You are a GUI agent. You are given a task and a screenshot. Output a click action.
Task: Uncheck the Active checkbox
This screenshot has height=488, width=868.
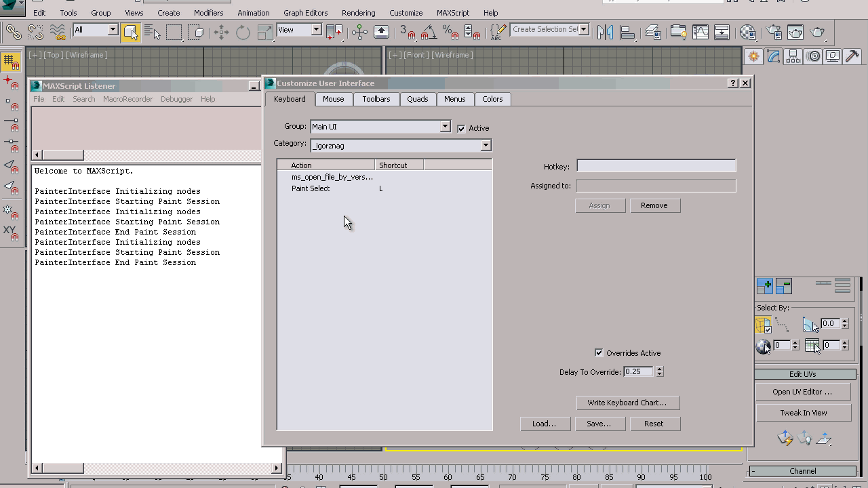(x=461, y=129)
